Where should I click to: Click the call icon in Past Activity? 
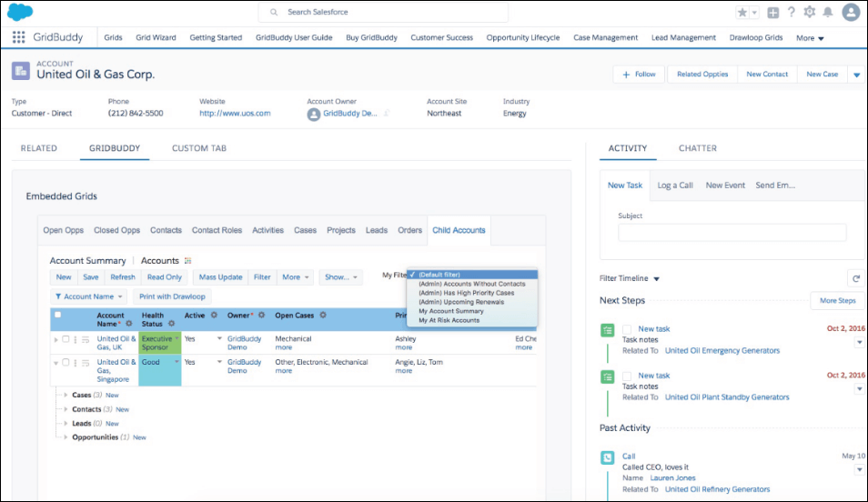(607, 457)
